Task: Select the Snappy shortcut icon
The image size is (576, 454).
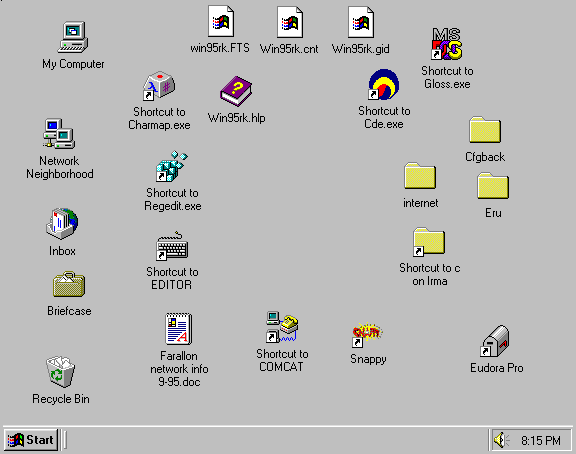Action: [x=367, y=335]
